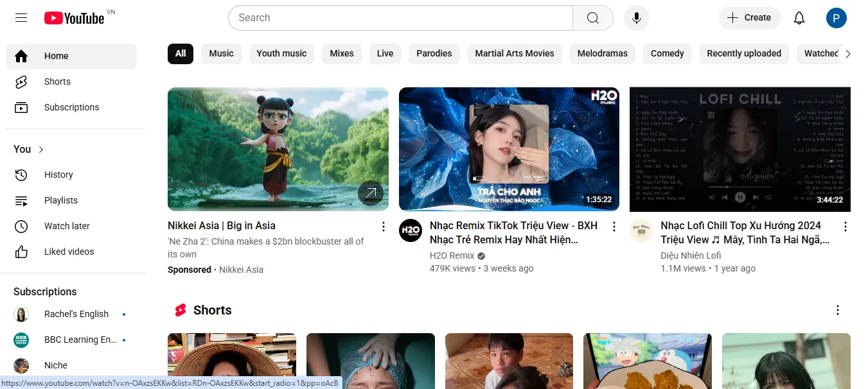Open options for Nhạc Lofi Chill video

(x=845, y=227)
